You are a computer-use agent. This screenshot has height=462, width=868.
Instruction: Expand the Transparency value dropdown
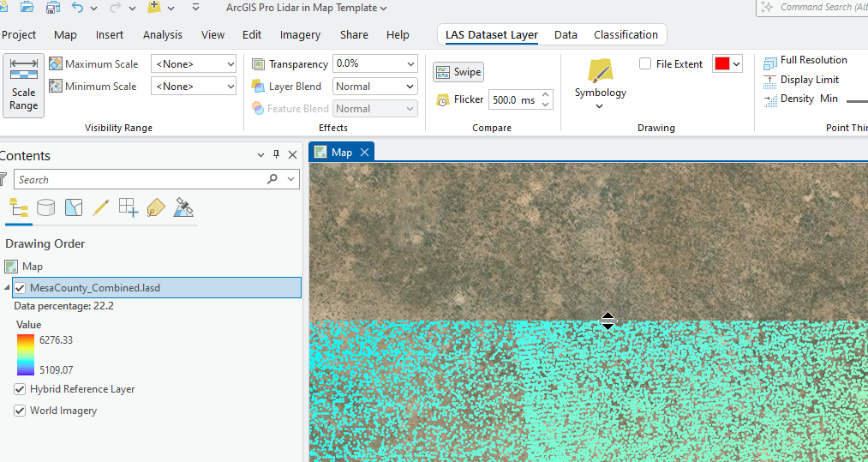click(408, 64)
